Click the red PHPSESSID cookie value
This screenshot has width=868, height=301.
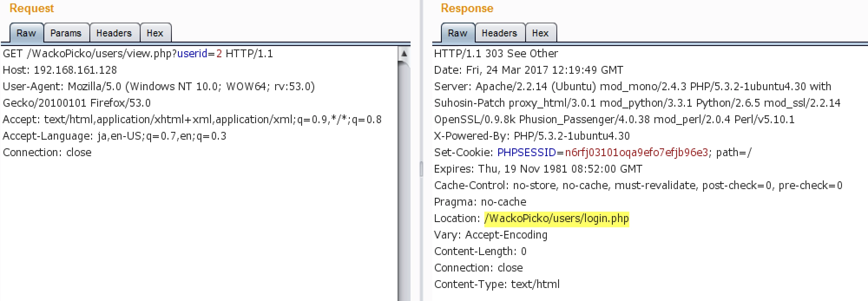(636, 153)
